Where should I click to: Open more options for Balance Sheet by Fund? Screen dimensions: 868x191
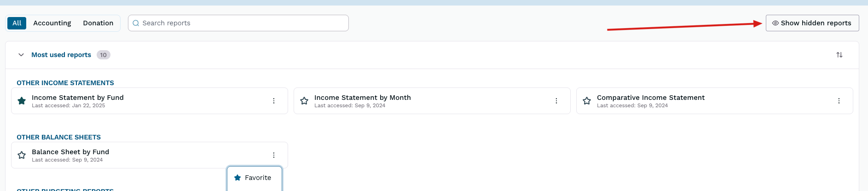click(274, 155)
